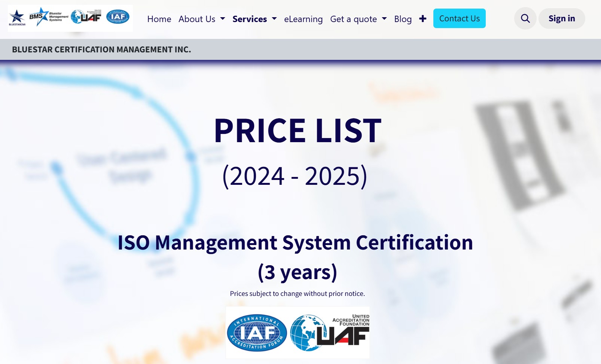The height and width of the screenshot is (364, 601).
Task: Click the small UAF logo in header
Action: (86, 16)
